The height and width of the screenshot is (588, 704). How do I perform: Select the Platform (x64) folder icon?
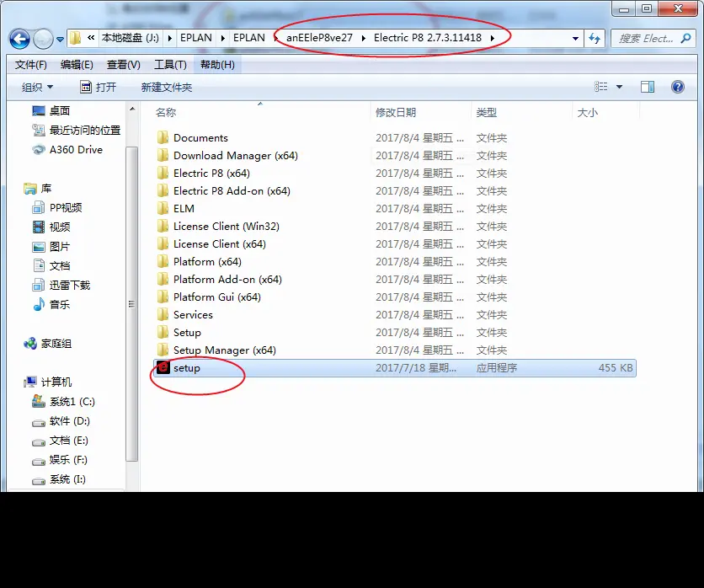pos(163,261)
